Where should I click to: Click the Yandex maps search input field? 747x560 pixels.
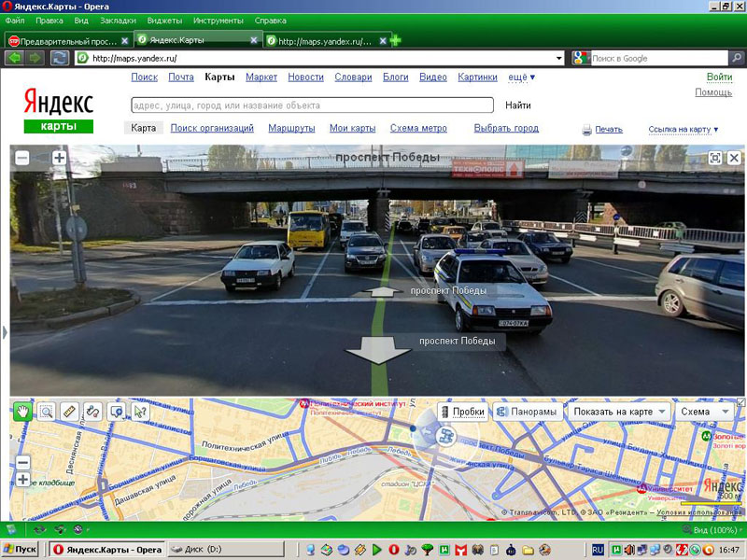coord(312,105)
